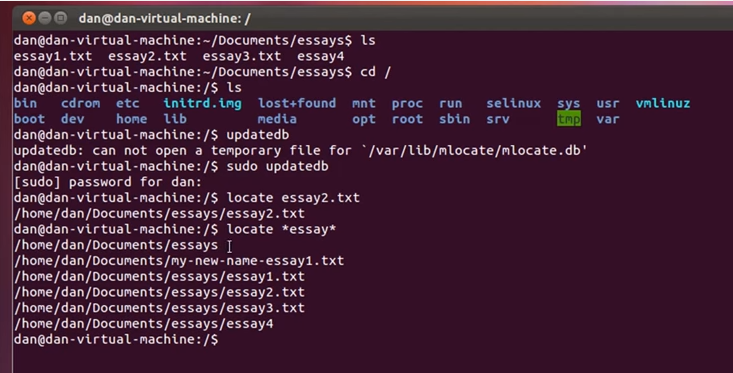Click the highlighted green tmp directory entry
The width and height of the screenshot is (733, 373).
pos(568,119)
